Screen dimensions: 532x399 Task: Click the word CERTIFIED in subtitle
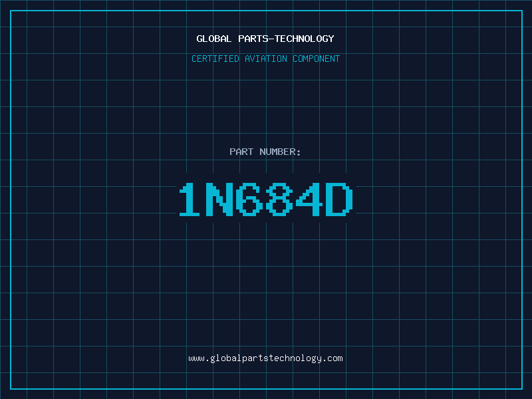[215, 59]
